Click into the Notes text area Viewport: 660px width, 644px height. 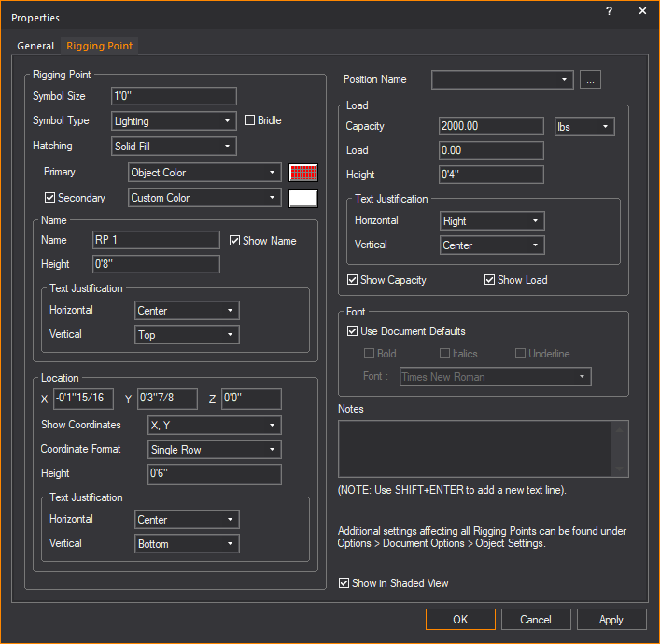tap(474, 448)
